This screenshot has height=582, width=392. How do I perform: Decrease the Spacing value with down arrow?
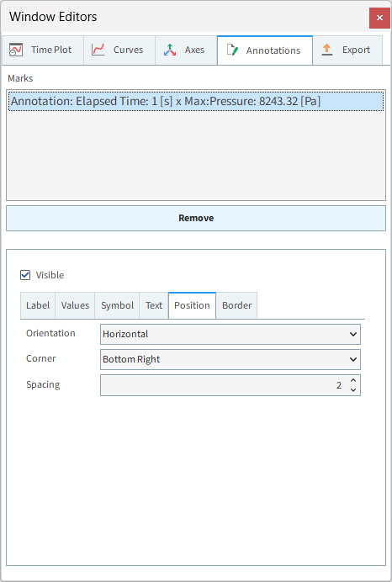coord(353,389)
